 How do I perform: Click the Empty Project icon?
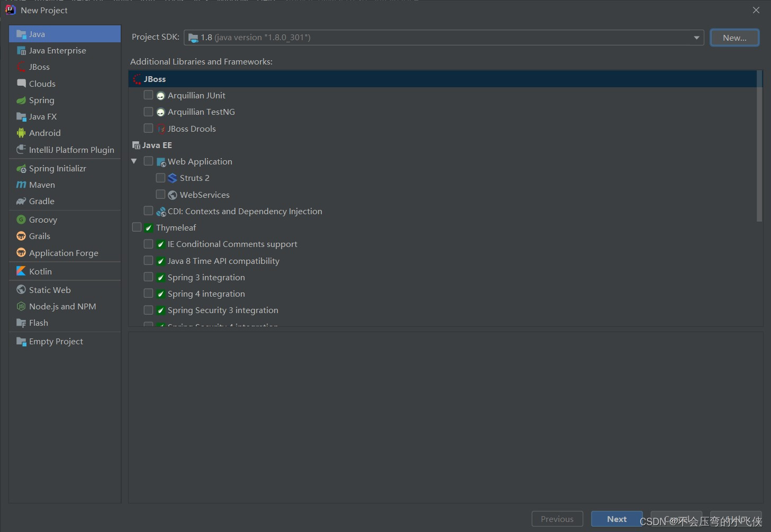pos(21,342)
